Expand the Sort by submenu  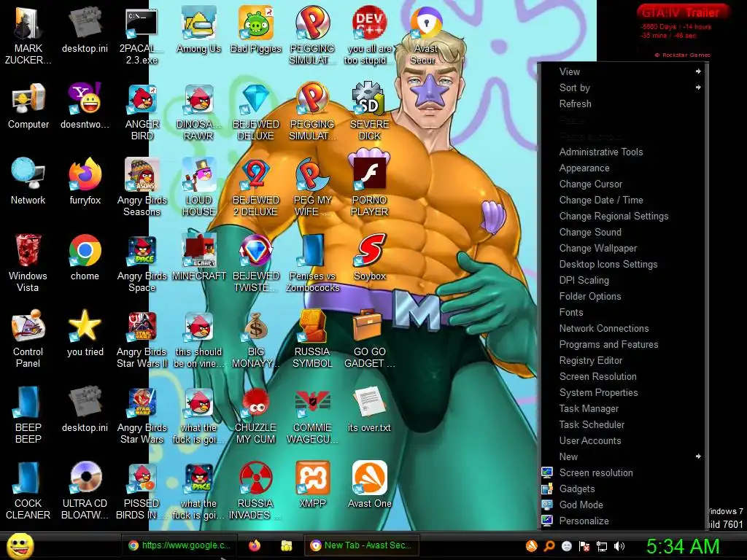point(623,87)
